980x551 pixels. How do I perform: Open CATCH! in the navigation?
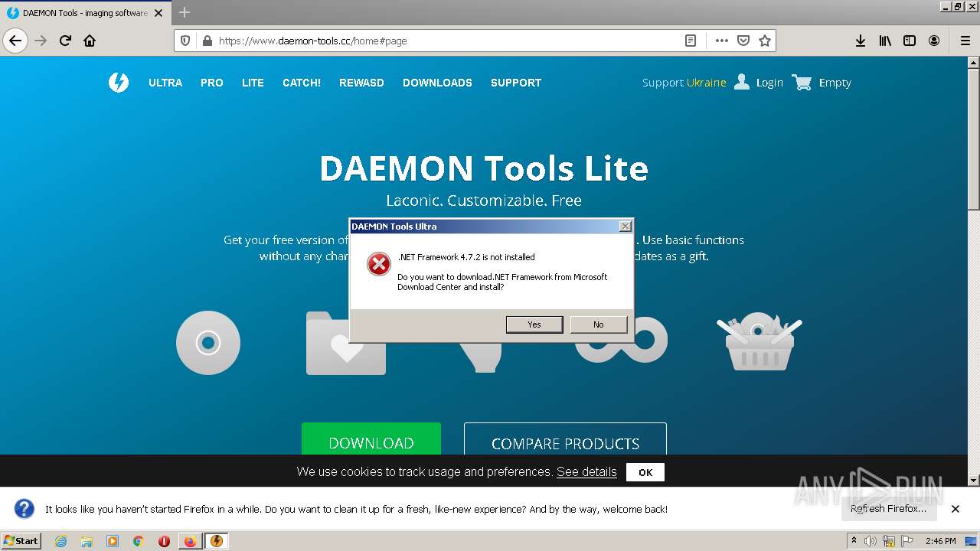click(x=302, y=83)
